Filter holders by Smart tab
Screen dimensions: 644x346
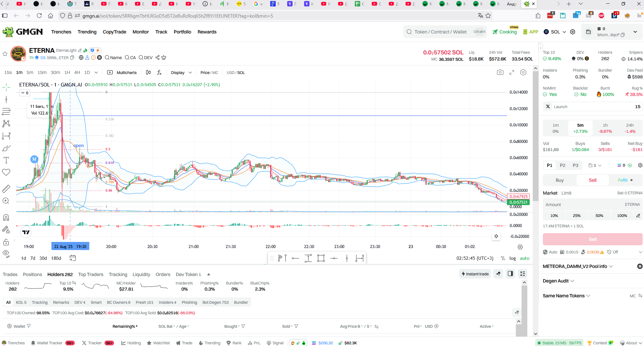coord(96,302)
